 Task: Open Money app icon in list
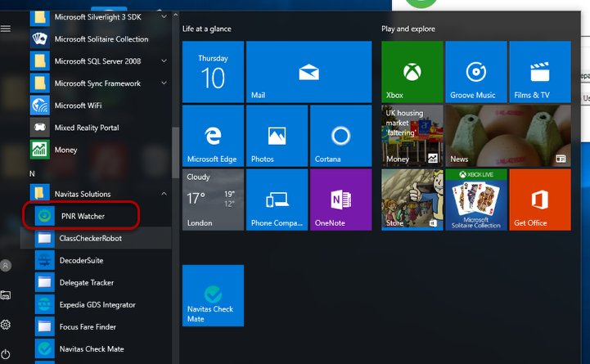[x=39, y=150]
